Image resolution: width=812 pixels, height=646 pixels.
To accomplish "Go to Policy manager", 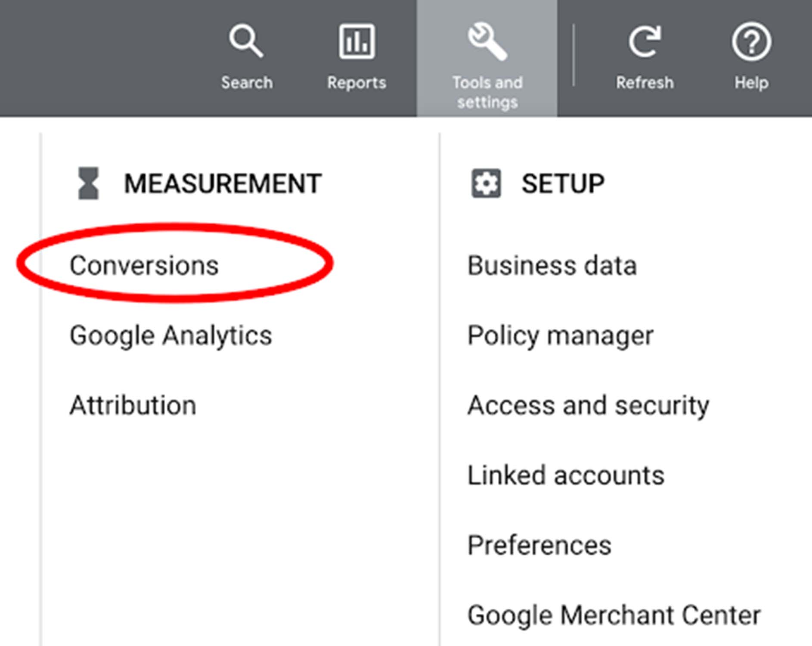I will tap(560, 336).
